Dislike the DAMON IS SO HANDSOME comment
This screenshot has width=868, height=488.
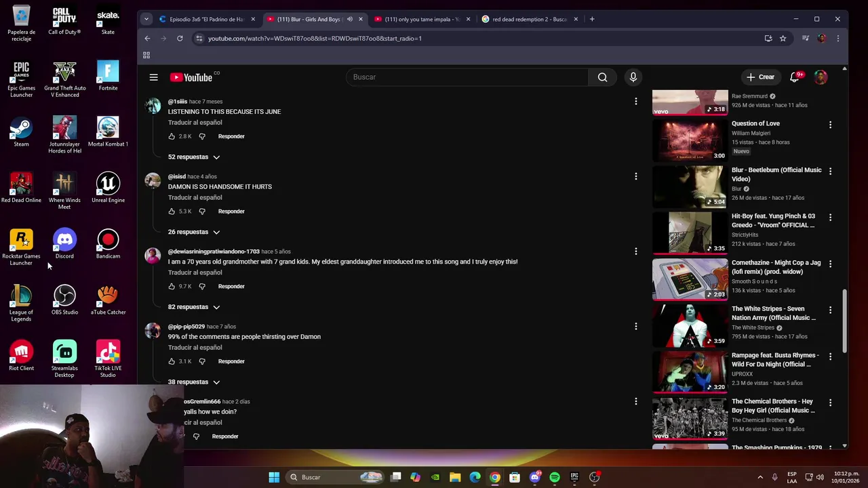click(202, 211)
